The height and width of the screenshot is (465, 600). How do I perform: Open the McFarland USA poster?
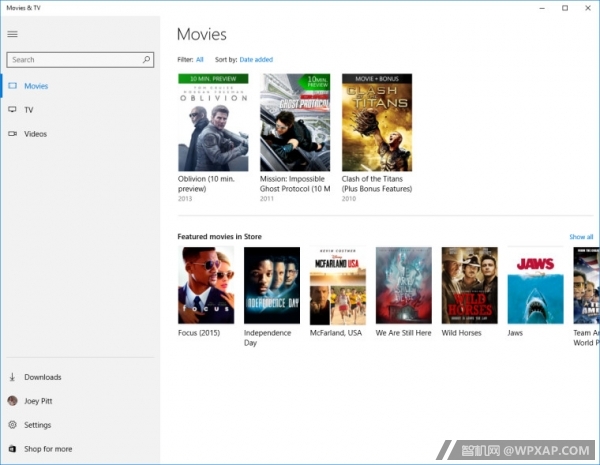tap(338, 285)
